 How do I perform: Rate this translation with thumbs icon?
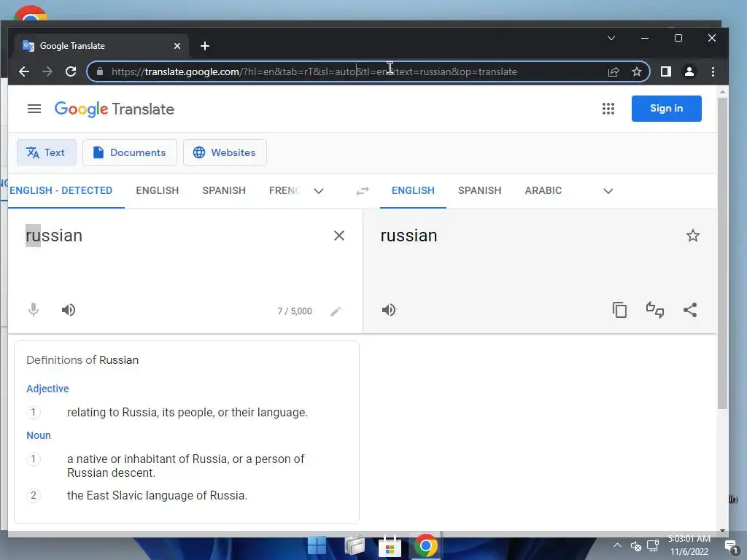pos(654,310)
